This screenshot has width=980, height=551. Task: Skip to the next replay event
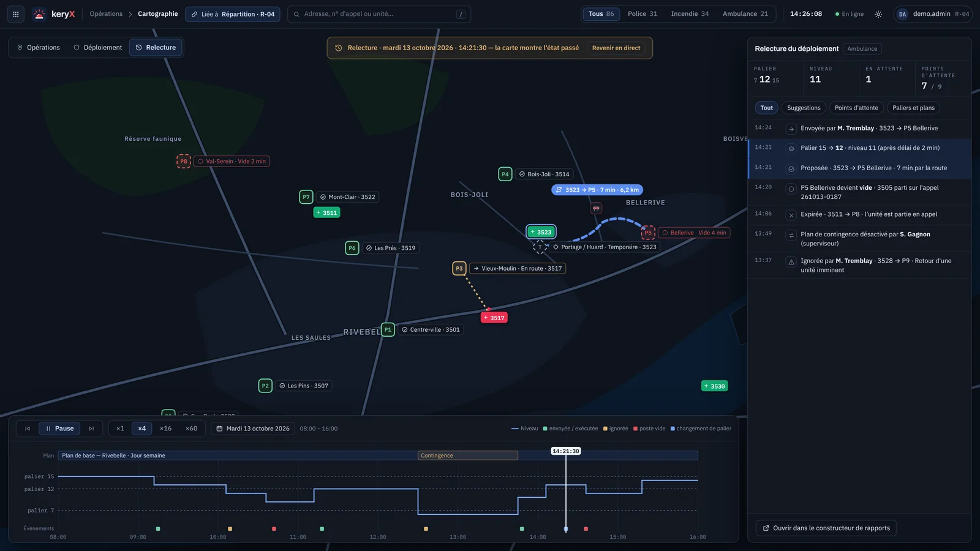[x=91, y=429]
